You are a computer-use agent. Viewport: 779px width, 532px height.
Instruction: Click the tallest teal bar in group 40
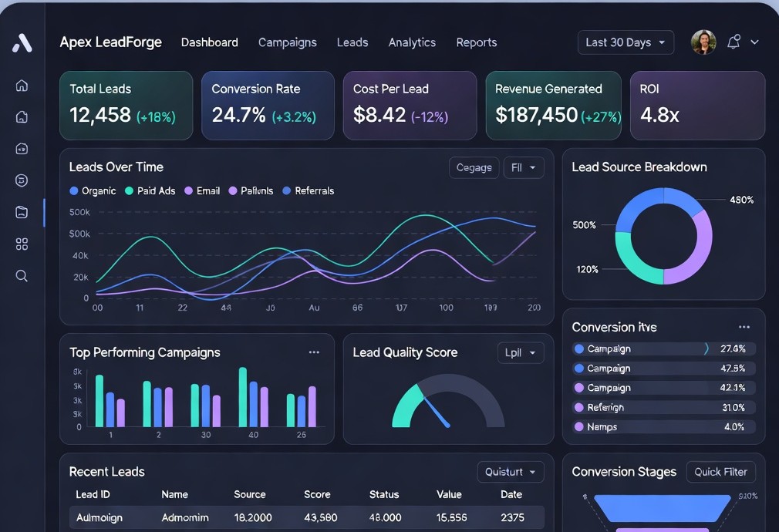click(x=243, y=397)
